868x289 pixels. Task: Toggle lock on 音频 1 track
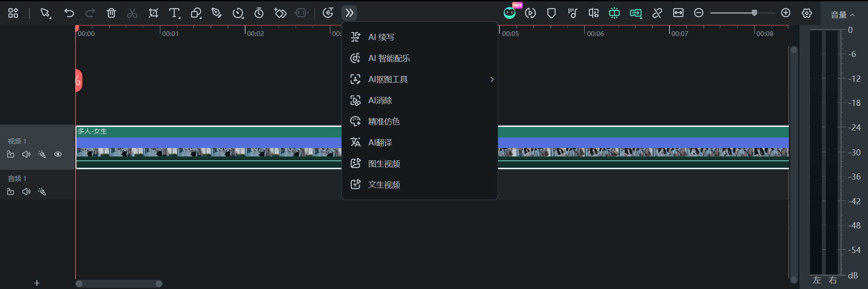point(11,191)
